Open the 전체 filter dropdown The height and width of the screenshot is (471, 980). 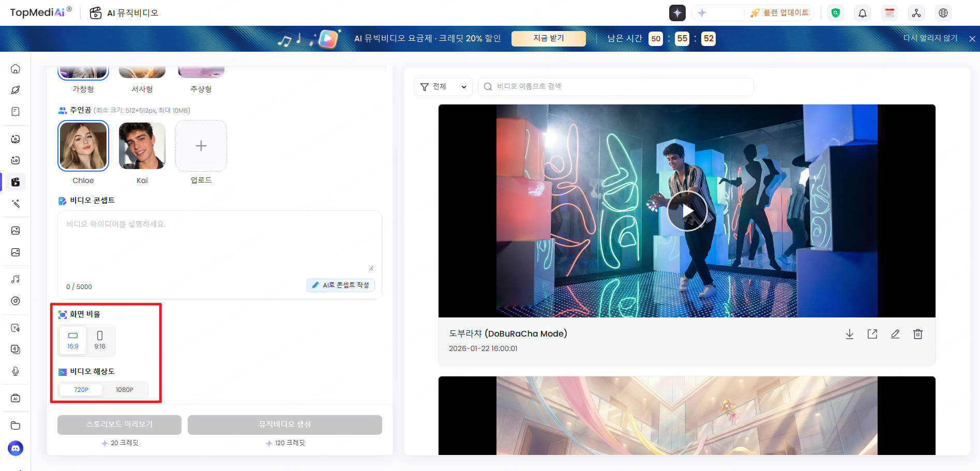coord(443,86)
